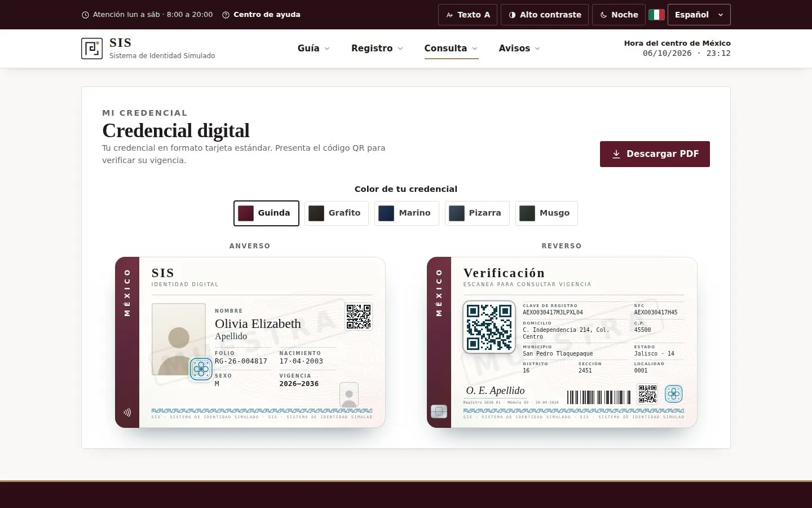The height and width of the screenshot is (508, 812).
Task: Click the small QR code on card front
Action: click(x=359, y=317)
